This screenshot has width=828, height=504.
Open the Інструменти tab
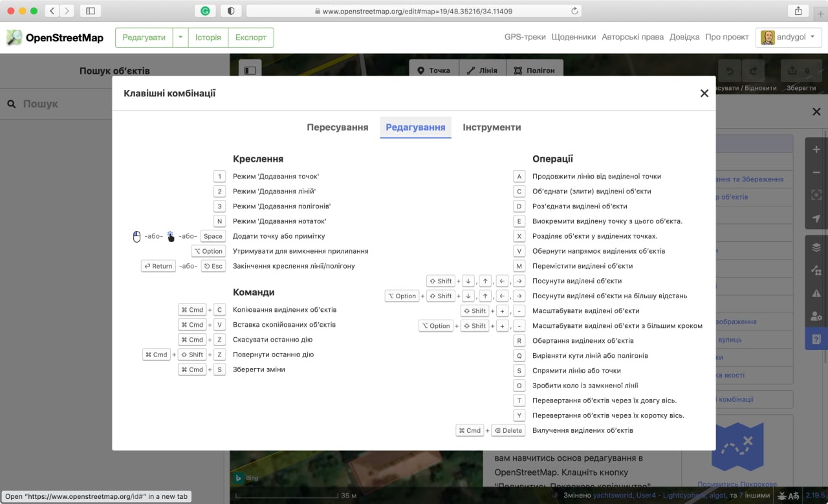click(492, 127)
